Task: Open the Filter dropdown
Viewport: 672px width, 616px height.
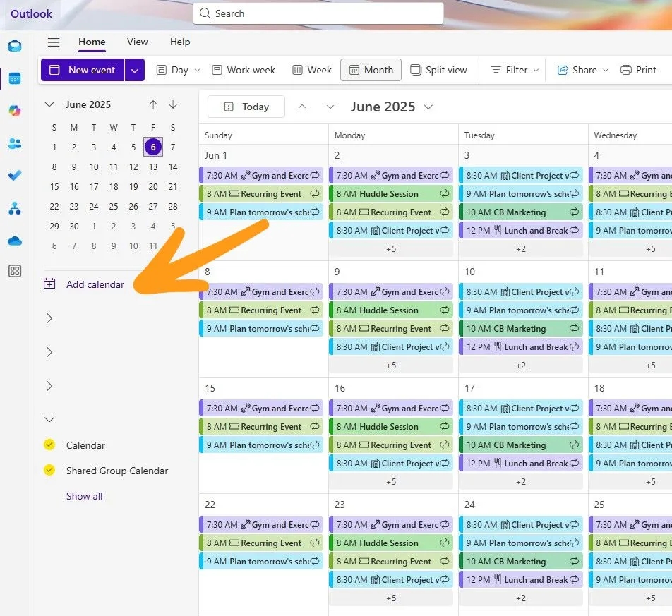Action: click(x=515, y=70)
